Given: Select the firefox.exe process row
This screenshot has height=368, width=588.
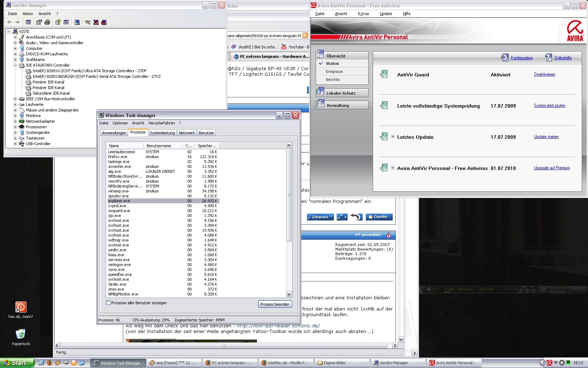Looking at the screenshot, I should pyautogui.click(x=163, y=157).
